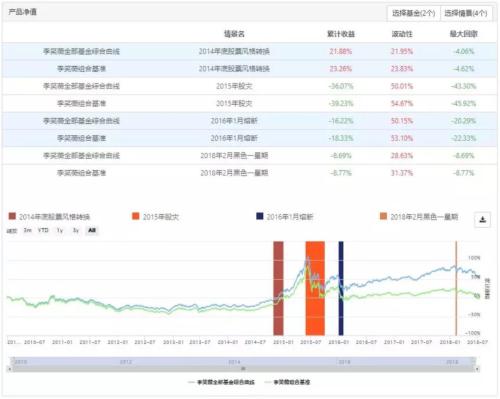Sort by the 最大回撤 column header
Viewport: 500px width, 399px height.
tap(464, 34)
